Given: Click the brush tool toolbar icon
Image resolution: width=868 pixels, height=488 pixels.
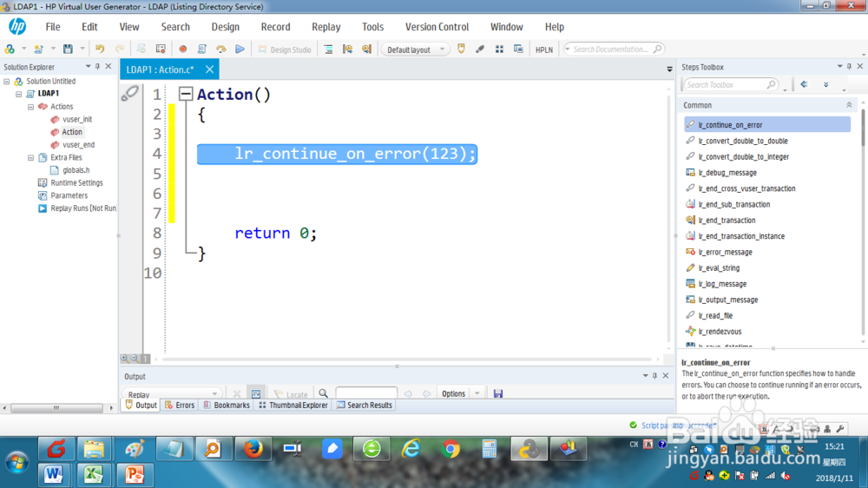Looking at the screenshot, I should click(x=480, y=49).
